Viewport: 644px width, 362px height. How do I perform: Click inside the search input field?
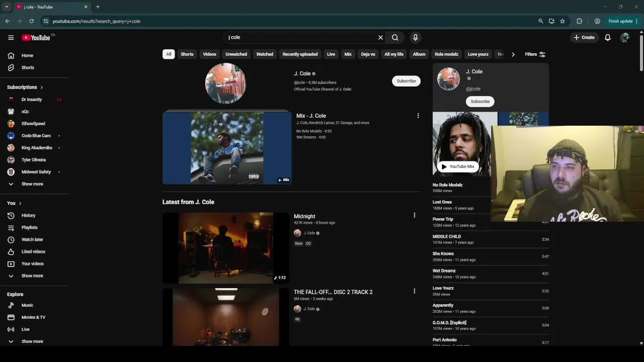coord(301,37)
